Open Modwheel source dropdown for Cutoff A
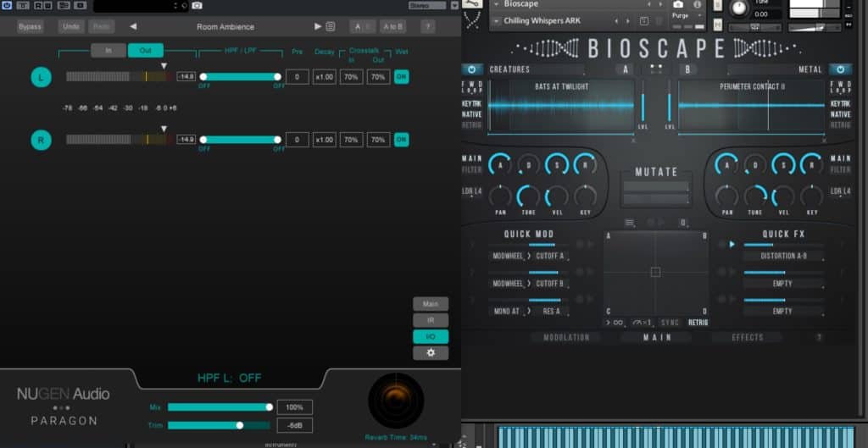 (508, 256)
